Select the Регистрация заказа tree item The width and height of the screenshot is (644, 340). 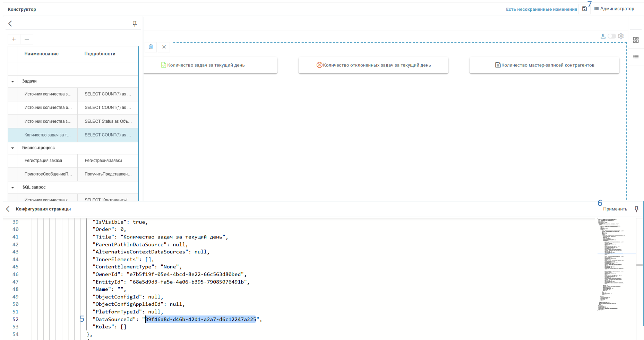point(43,160)
